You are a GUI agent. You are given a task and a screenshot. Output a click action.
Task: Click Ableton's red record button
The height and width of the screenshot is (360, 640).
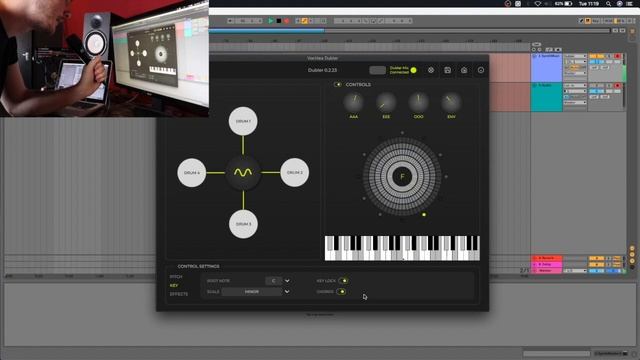(x=287, y=20)
